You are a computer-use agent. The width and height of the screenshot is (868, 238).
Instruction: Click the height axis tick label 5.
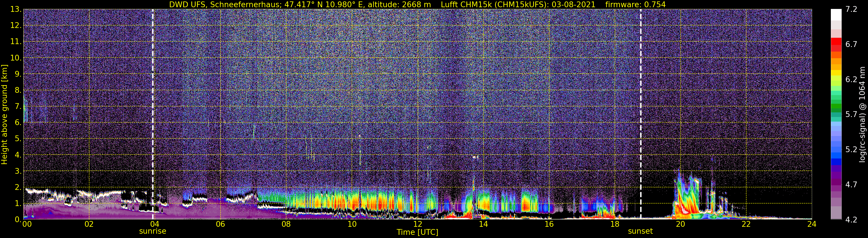click(18, 139)
